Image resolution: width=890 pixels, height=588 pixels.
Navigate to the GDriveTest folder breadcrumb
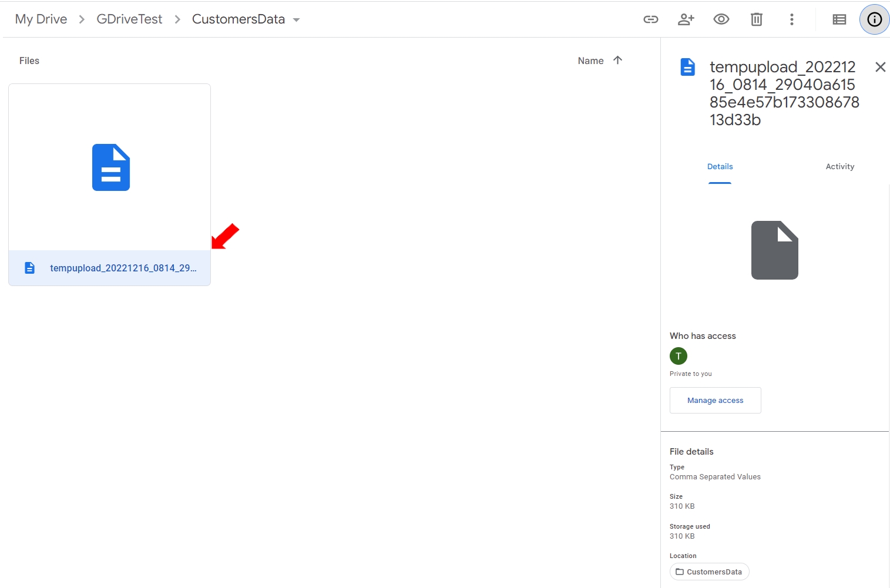129,19
